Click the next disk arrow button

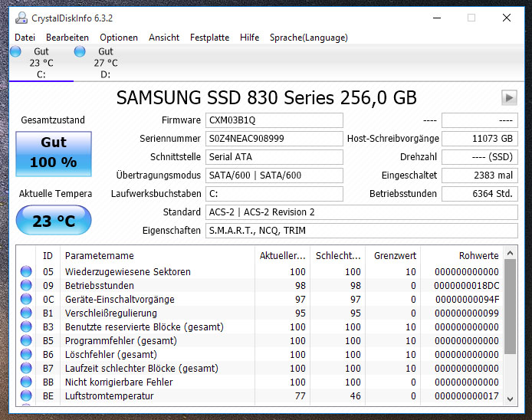[509, 97]
